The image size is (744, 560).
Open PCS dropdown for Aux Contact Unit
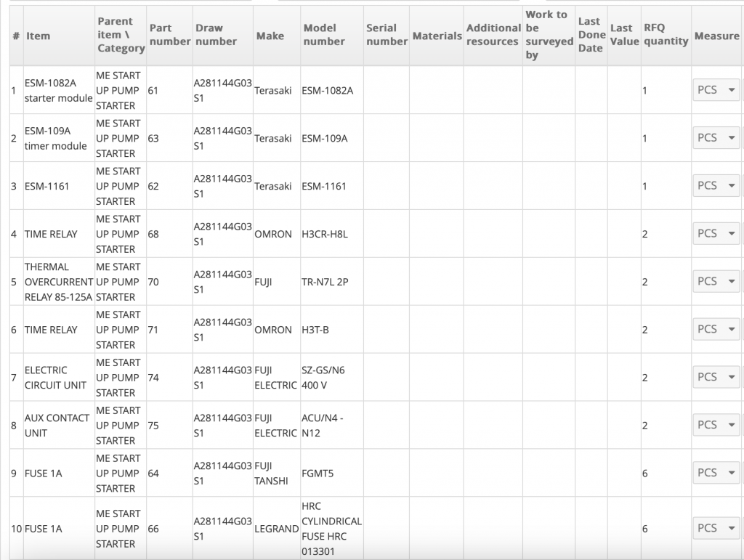coord(716,426)
